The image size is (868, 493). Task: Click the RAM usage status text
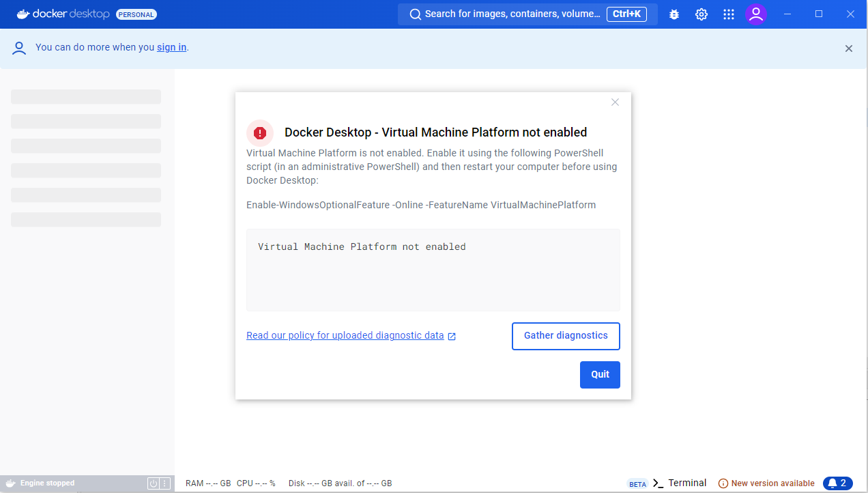208,483
